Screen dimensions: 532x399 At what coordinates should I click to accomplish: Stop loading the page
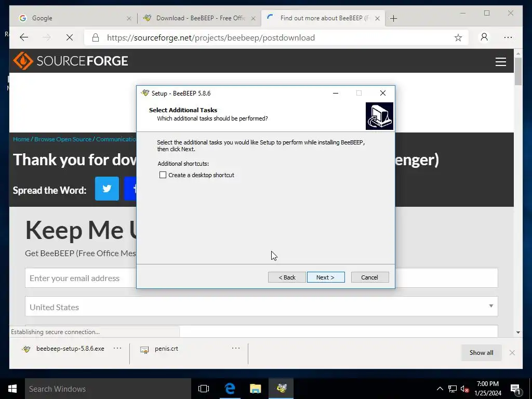70,37
